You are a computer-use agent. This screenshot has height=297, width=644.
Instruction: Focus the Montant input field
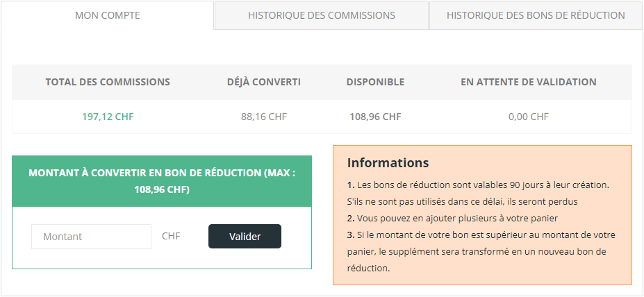(91, 237)
